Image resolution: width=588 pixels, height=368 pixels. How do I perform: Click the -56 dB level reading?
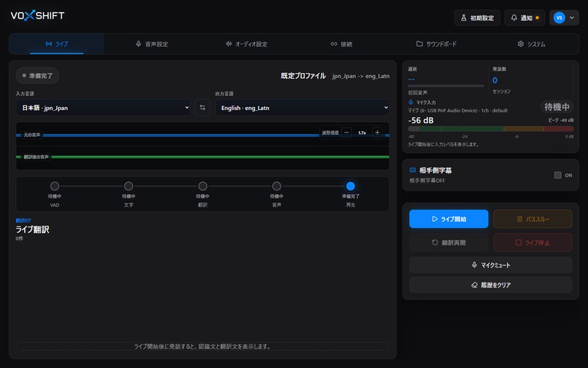[x=421, y=121]
